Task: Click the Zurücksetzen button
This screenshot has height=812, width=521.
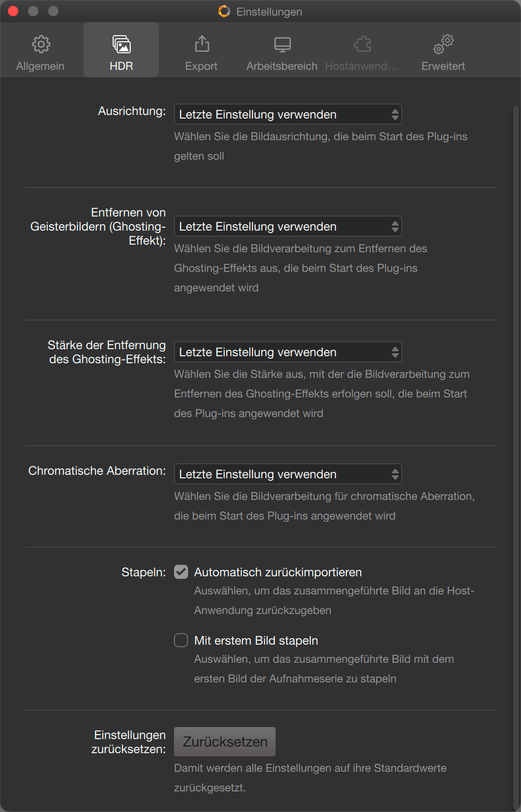Action: pos(225,742)
